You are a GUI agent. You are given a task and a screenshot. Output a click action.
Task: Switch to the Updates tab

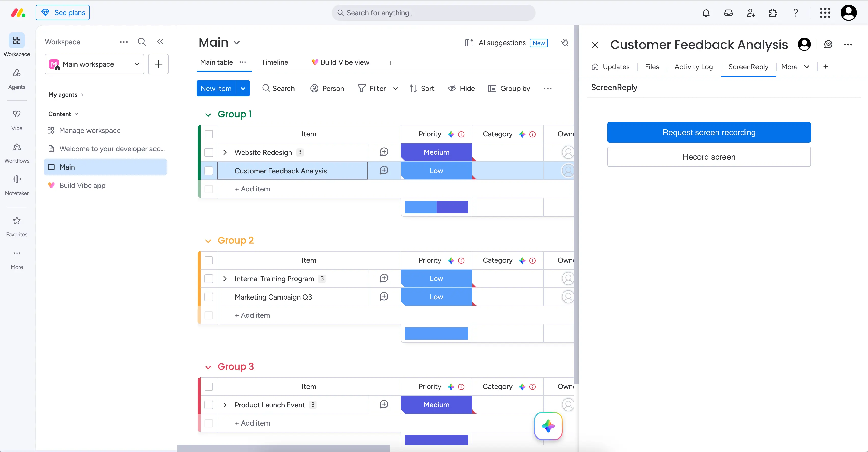coord(611,67)
